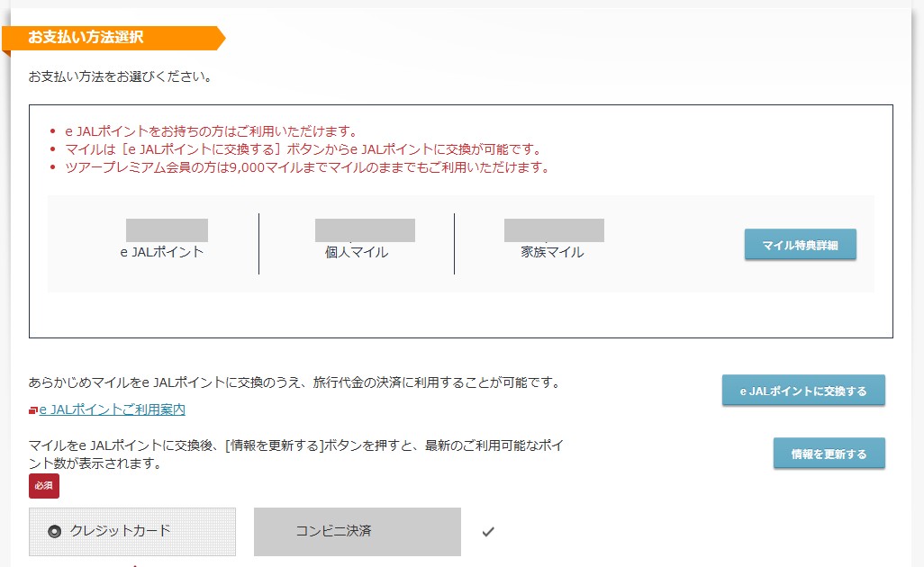
Task: Click the 個人マイル balance label
Action: (357, 252)
